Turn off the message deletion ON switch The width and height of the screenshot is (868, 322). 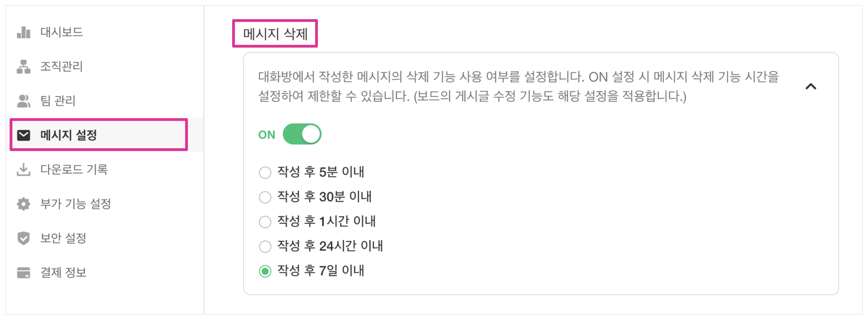pyautogui.click(x=302, y=134)
